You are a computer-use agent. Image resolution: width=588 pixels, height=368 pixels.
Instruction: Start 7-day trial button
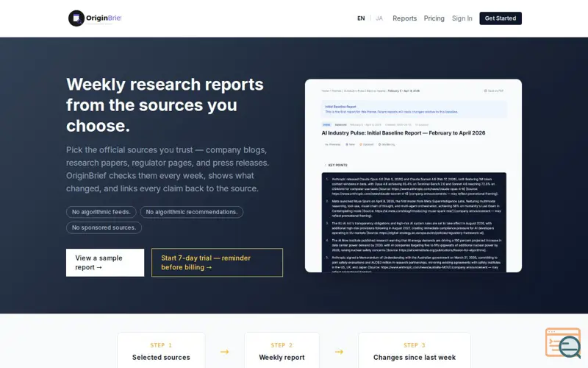(x=217, y=263)
